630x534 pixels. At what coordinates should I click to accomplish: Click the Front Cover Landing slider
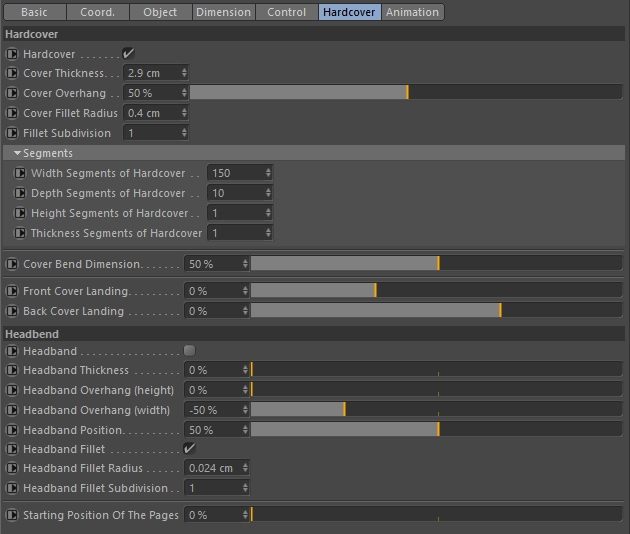pos(436,291)
